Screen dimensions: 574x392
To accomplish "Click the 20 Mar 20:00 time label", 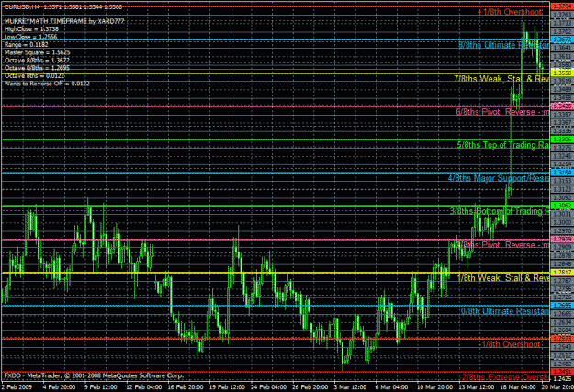I will (557, 387).
